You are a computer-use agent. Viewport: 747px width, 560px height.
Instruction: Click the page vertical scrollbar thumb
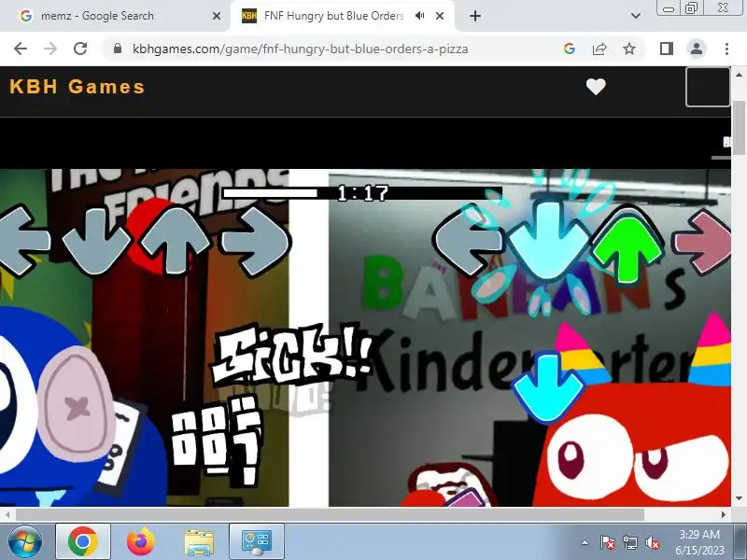point(739,128)
